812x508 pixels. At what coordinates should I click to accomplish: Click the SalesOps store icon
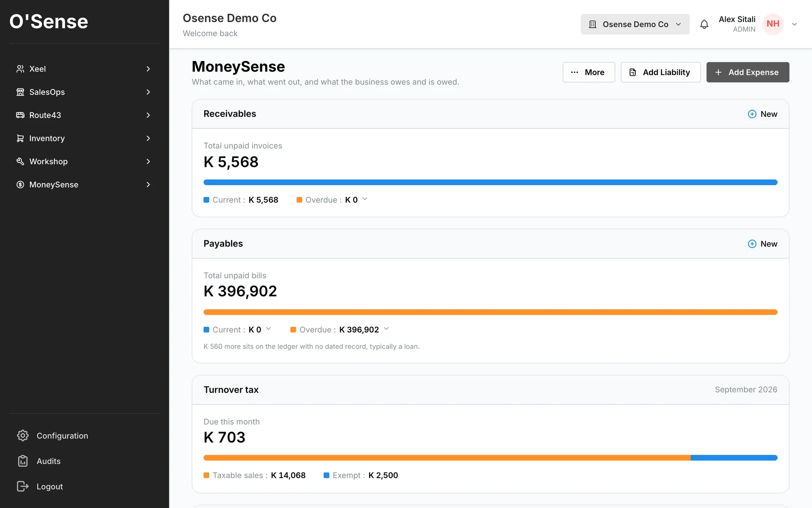pos(20,92)
